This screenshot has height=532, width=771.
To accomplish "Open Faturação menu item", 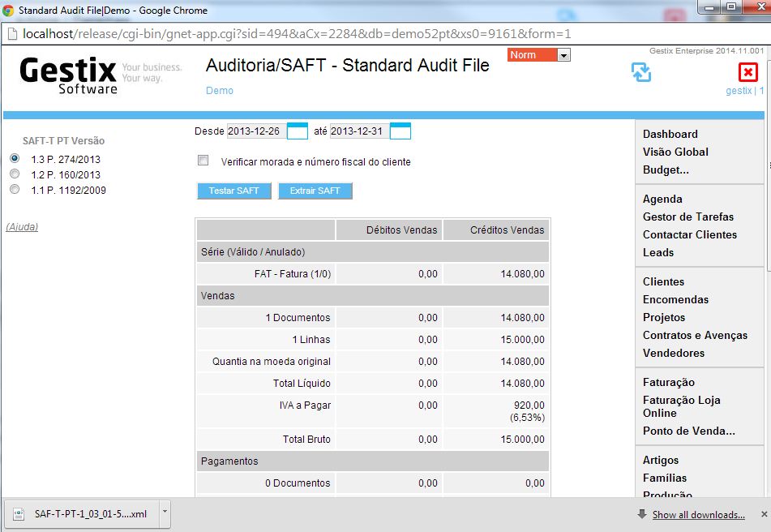I will 669,383.
